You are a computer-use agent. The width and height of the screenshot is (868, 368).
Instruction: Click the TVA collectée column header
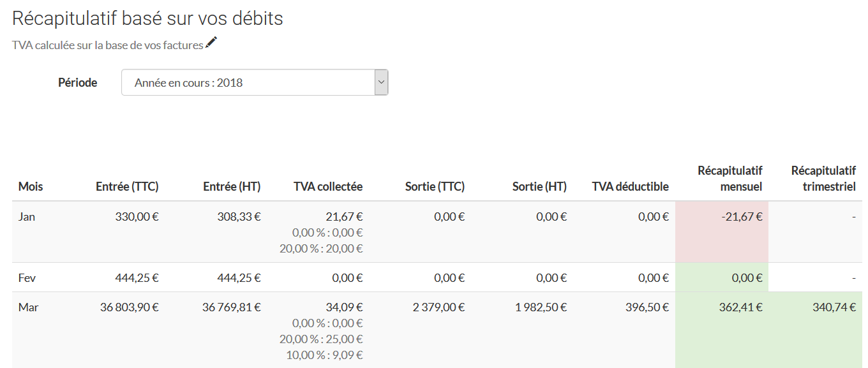tap(328, 186)
